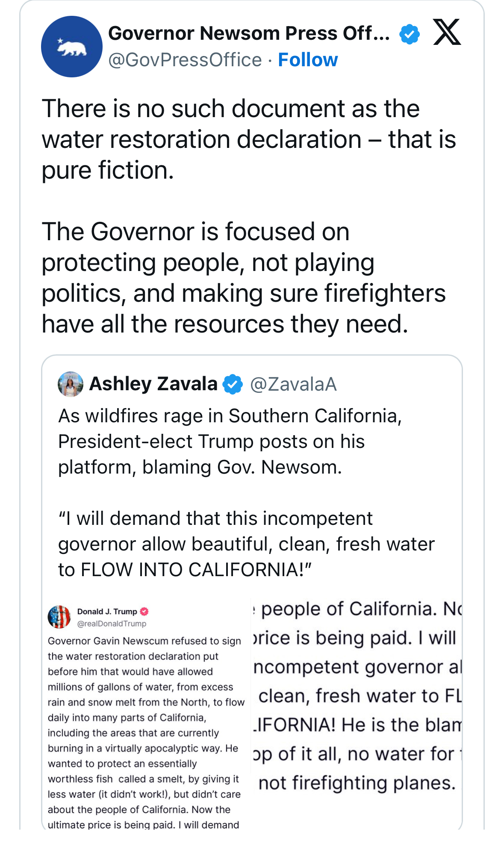The height and width of the screenshot is (845, 504).
Task: Click the verified badge next to Ashley Zavala
Action: pos(233,384)
